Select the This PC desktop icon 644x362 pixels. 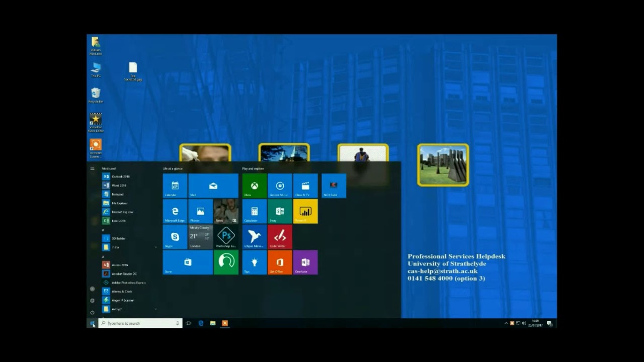coord(96,69)
